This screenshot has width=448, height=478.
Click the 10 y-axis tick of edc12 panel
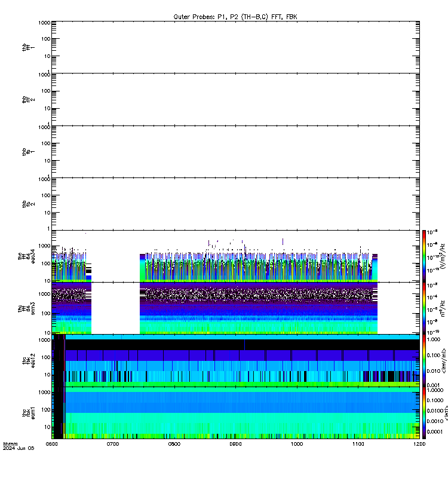47,375
